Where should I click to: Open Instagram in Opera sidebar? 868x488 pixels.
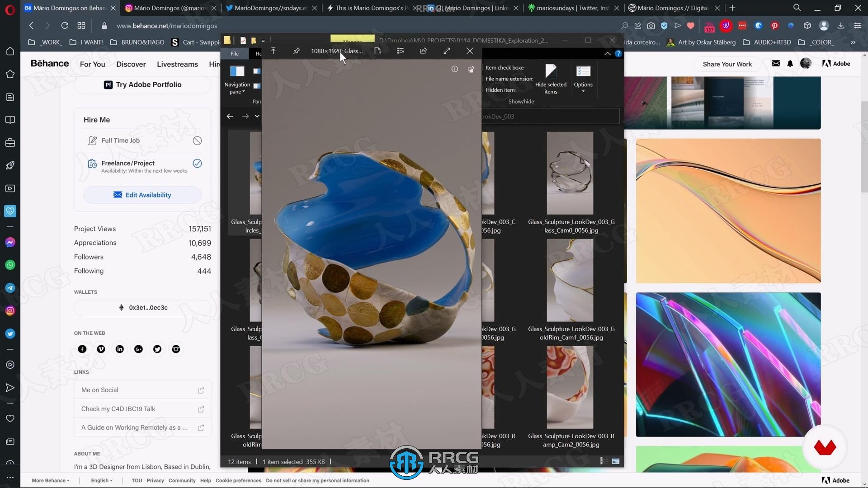[x=10, y=311]
